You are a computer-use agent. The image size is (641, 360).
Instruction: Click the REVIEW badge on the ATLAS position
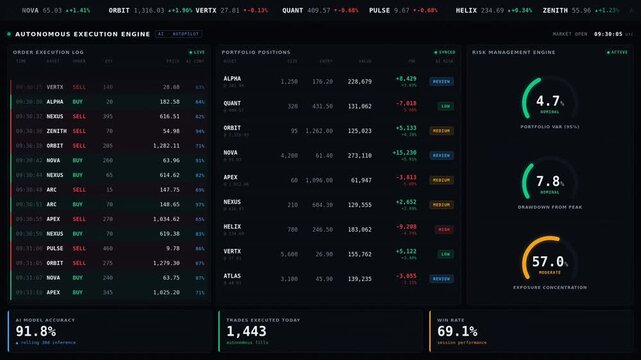(442, 279)
